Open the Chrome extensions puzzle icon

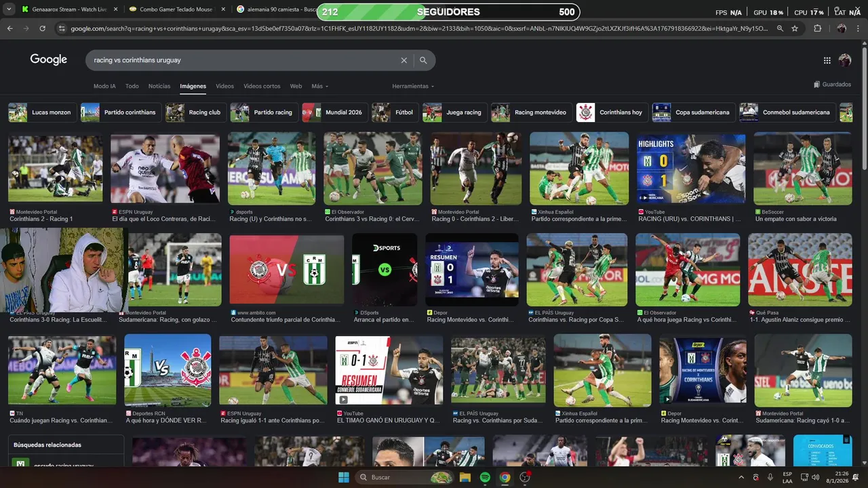817,28
